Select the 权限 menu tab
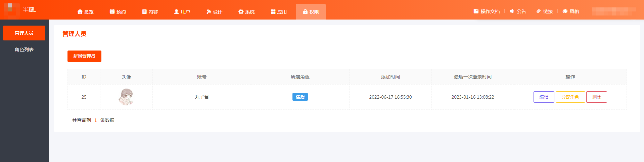The image size is (644, 162). pyautogui.click(x=311, y=11)
